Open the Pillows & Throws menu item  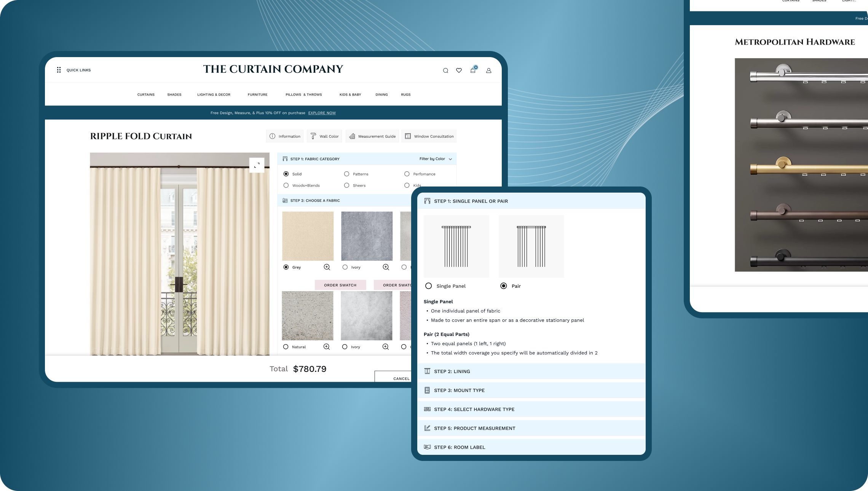pyautogui.click(x=303, y=95)
